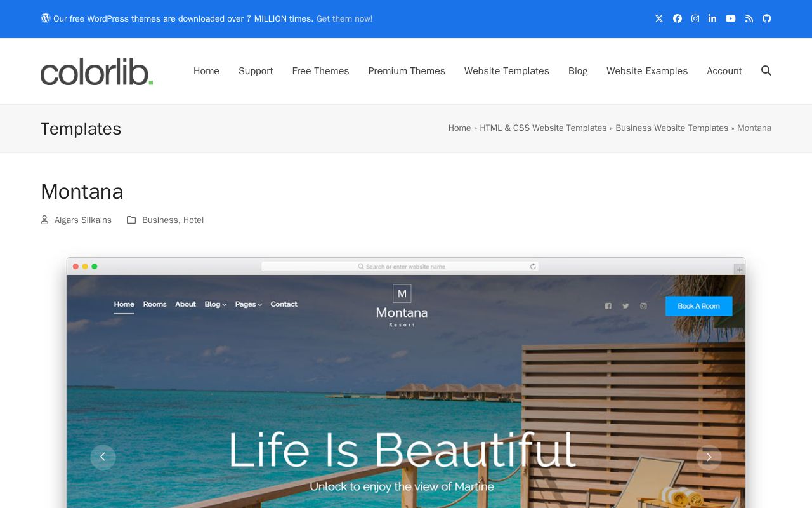Open the Blog menu item in main navigation
The image size is (812, 508).
(578, 71)
